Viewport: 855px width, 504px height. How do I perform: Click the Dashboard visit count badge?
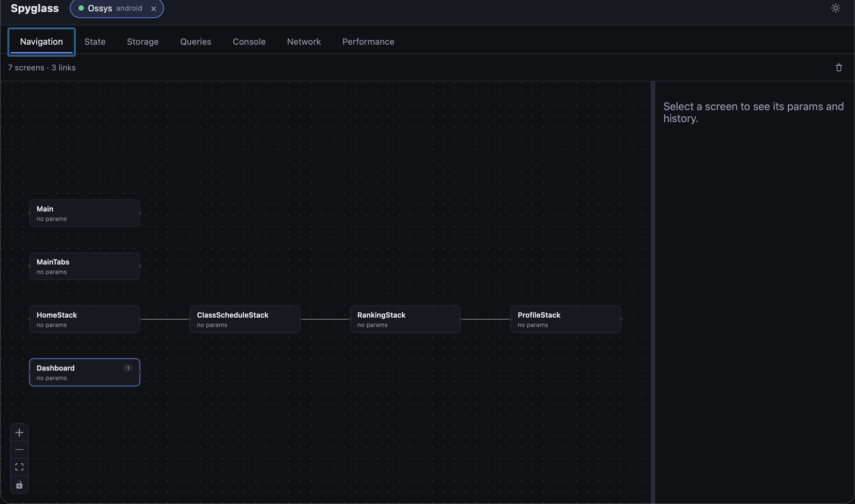tap(128, 368)
